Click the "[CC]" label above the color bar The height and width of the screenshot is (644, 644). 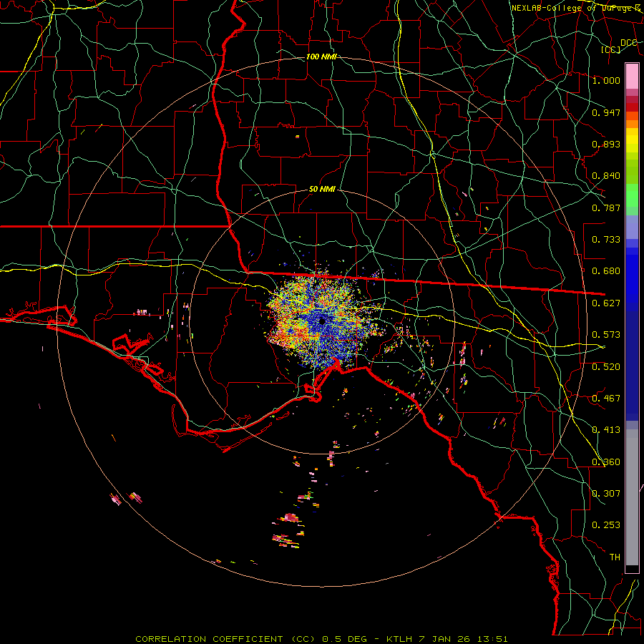[x=611, y=49]
